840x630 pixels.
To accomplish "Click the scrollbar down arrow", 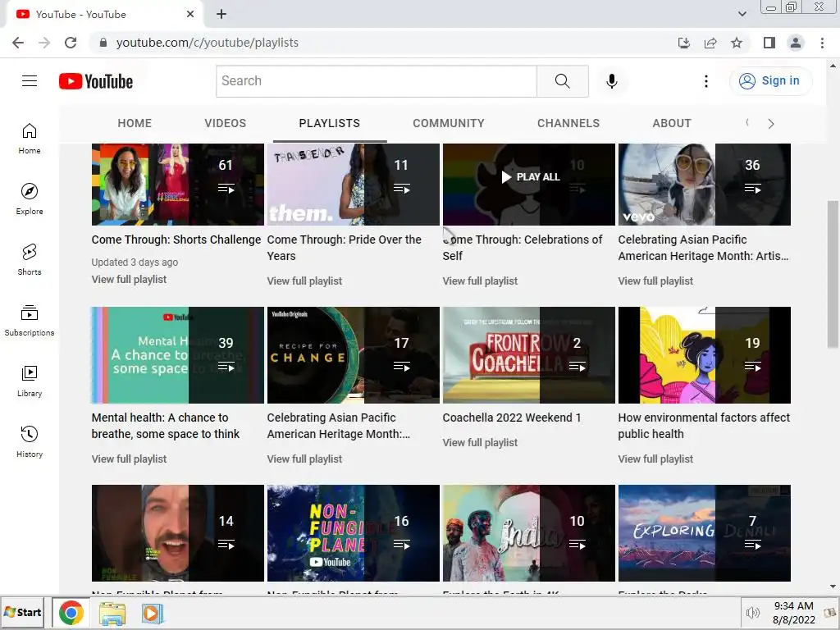I will click(x=833, y=587).
